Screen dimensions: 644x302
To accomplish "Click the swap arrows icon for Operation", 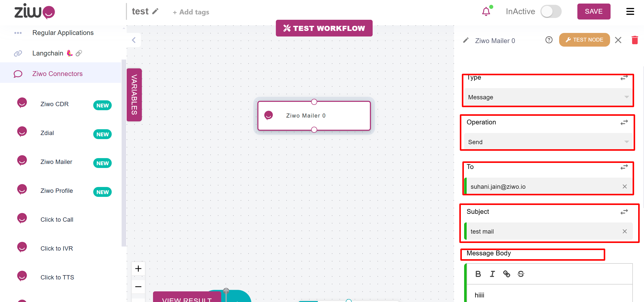I will (x=624, y=123).
